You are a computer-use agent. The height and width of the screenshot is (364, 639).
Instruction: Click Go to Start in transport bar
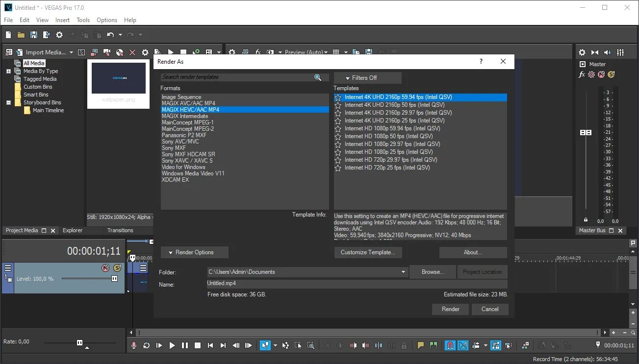coord(210,345)
